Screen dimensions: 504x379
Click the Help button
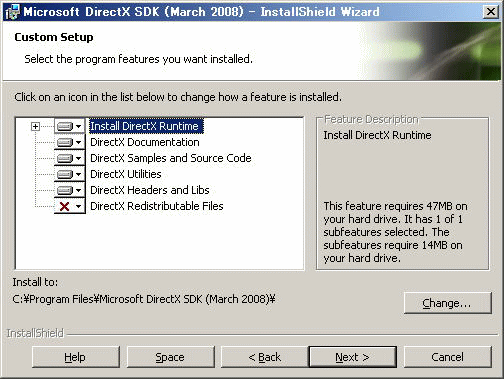[x=76, y=357]
